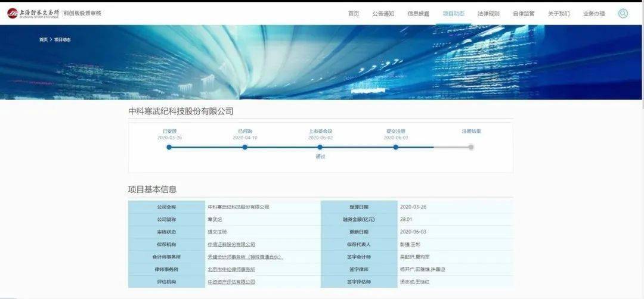Open the 关于我们 page
644x299 pixels.
coord(559,13)
